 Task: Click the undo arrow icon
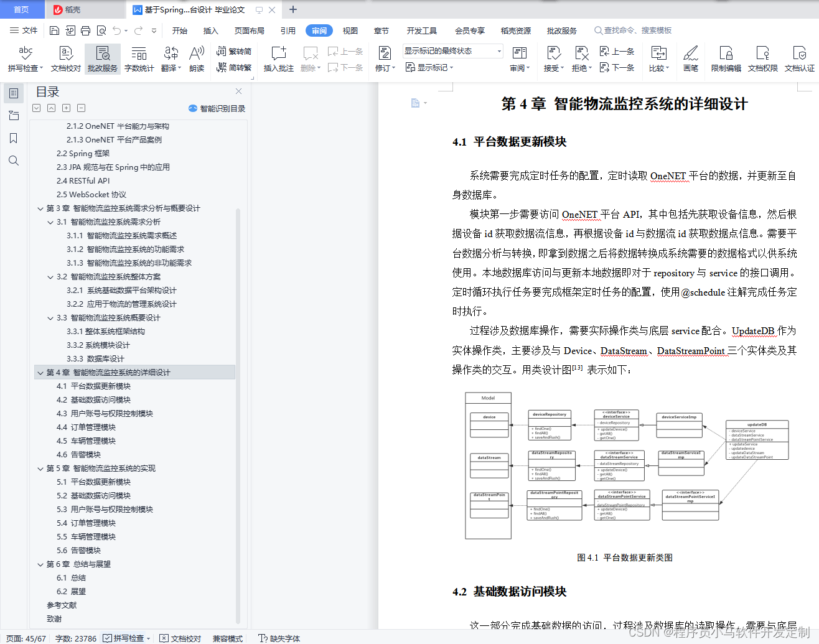(x=116, y=30)
